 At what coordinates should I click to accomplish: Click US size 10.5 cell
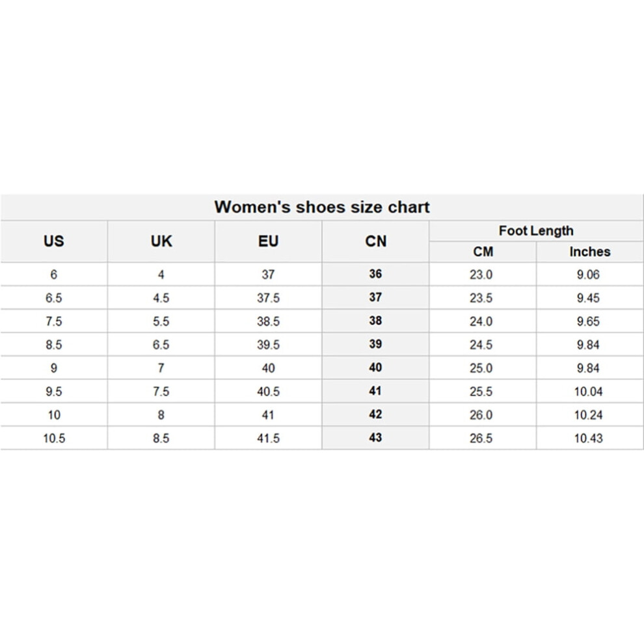54,438
